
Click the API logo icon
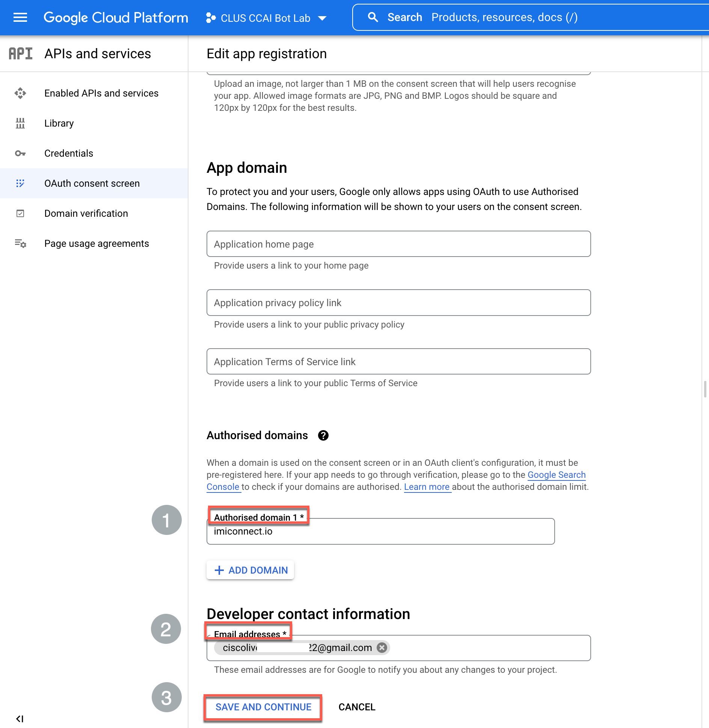21,54
